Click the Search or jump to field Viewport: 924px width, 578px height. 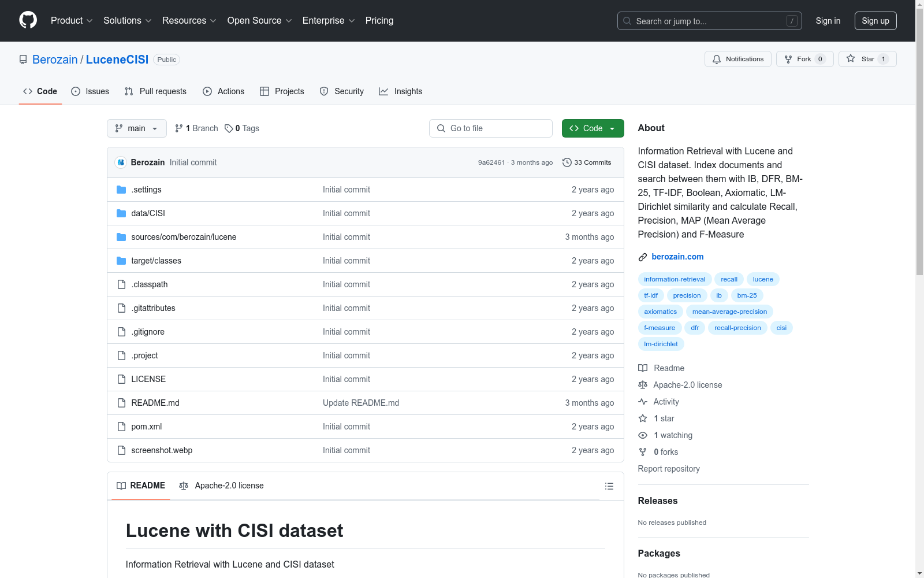point(710,21)
